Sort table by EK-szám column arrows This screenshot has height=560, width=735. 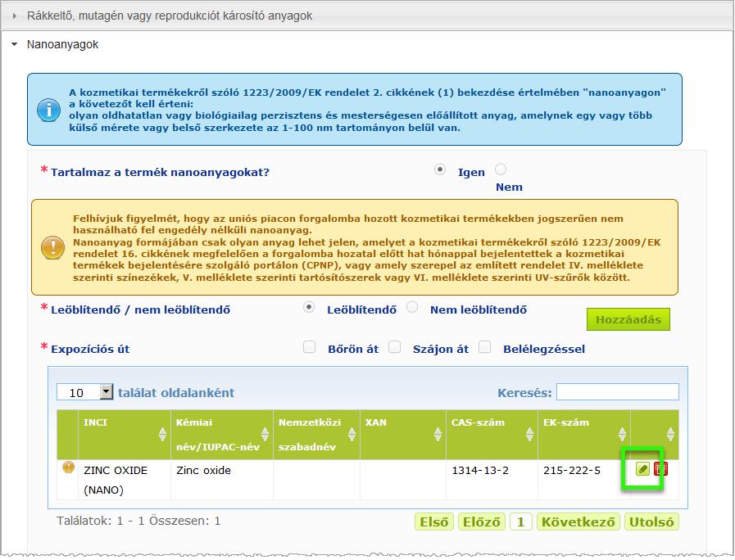[622, 435]
